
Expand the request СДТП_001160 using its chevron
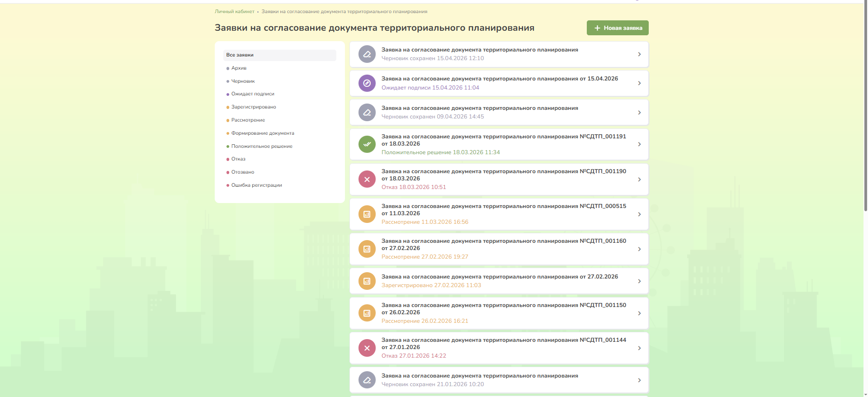pyautogui.click(x=639, y=249)
